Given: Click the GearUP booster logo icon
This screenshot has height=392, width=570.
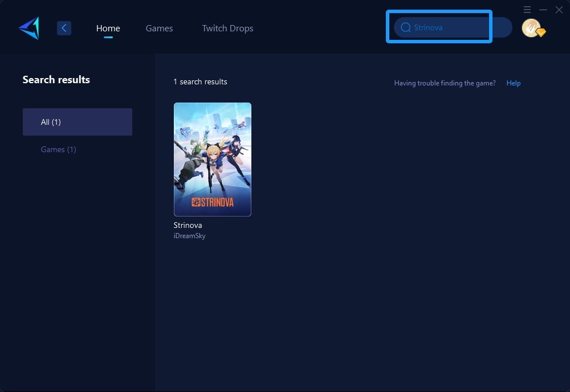Looking at the screenshot, I should (29, 28).
